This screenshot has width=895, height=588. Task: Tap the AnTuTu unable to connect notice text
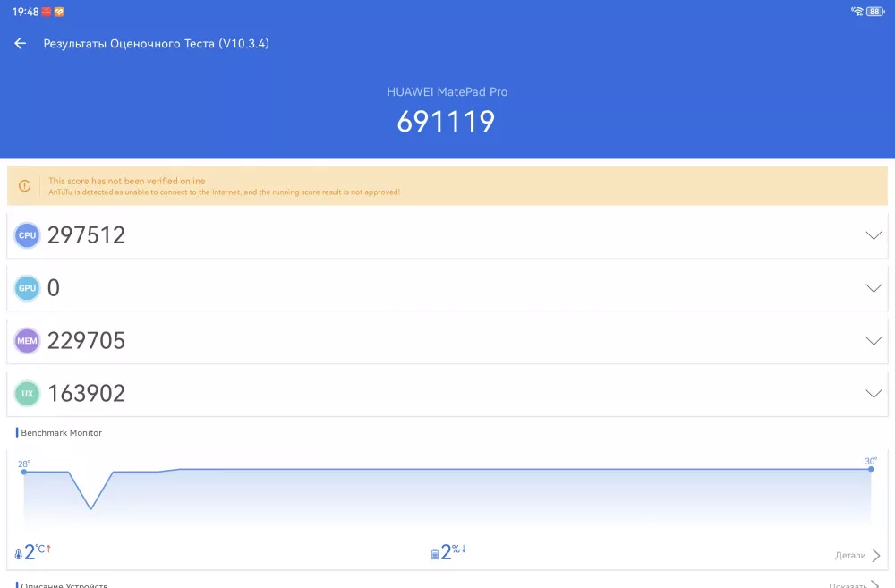point(224,192)
